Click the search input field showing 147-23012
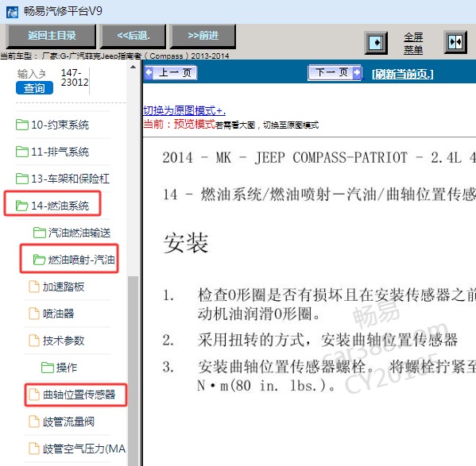Screen dimensions: 476x466 point(75,78)
